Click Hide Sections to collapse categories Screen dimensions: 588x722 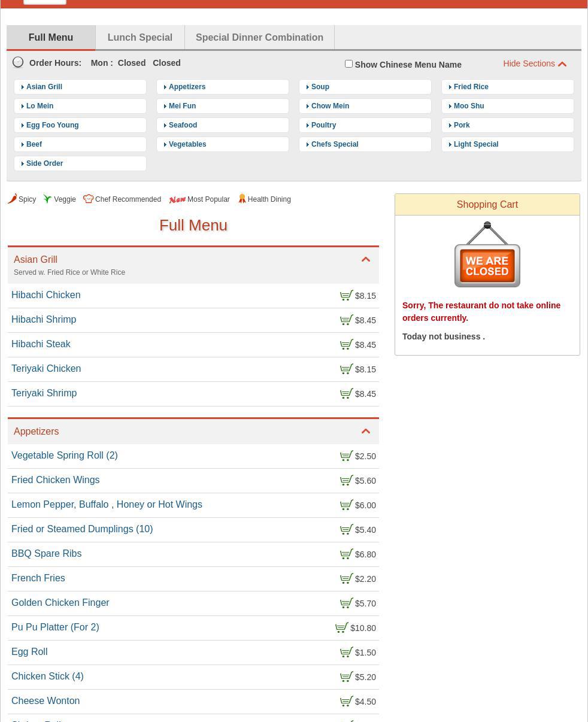coord(534,63)
